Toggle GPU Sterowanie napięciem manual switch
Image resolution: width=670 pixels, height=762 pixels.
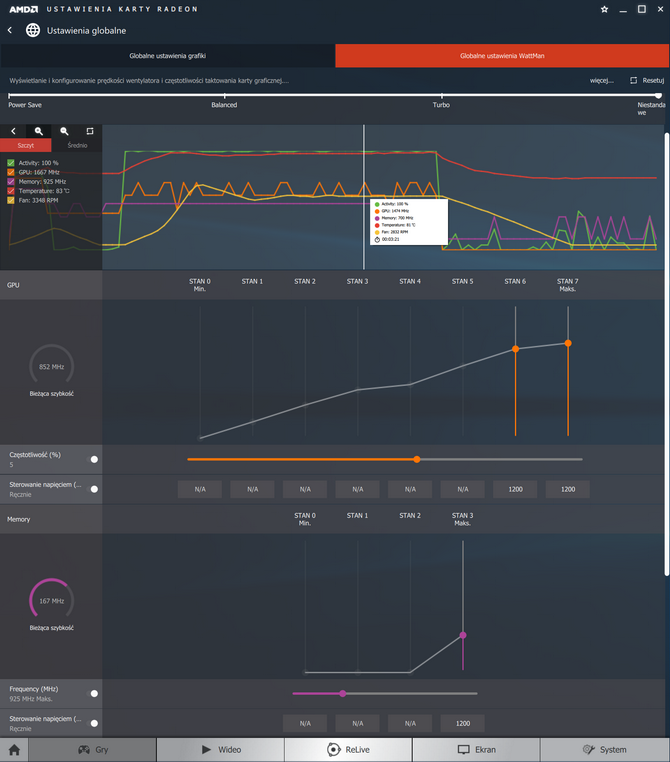94,489
